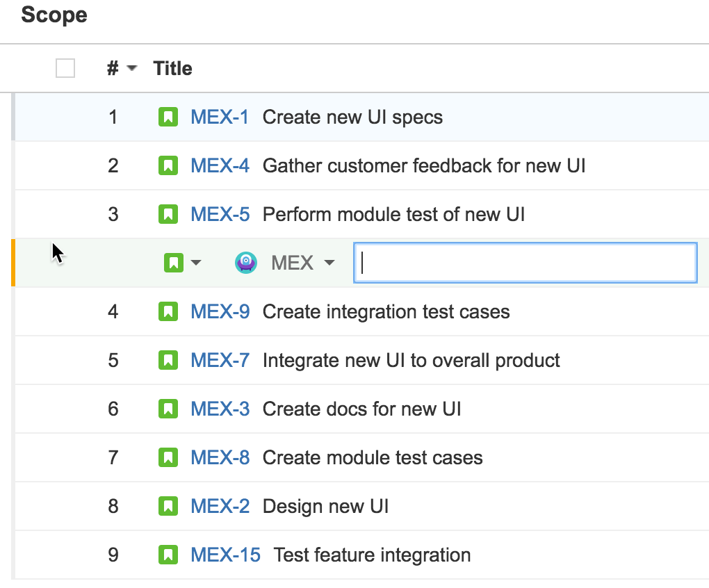Open the MEX-1 issue link

click(x=219, y=117)
